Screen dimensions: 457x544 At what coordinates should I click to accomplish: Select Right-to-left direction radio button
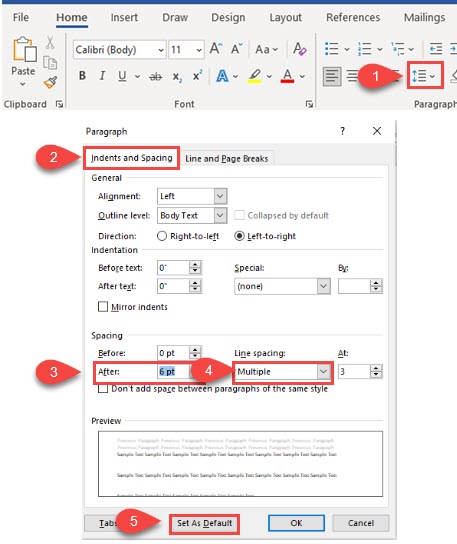coord(162,236)
